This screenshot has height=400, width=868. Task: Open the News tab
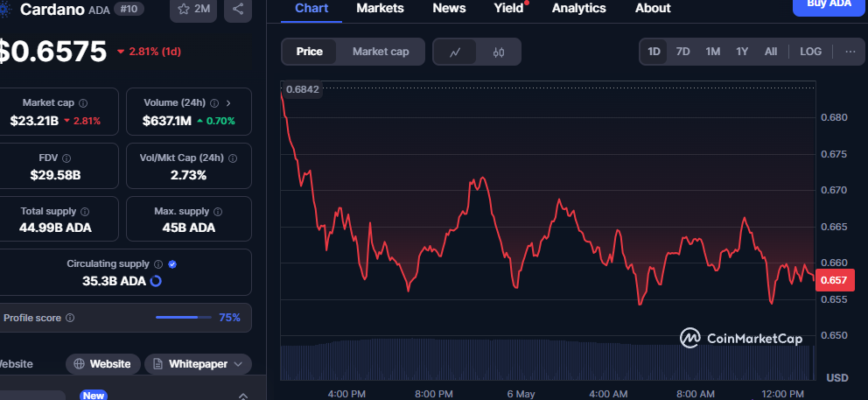tap(449, 8)
